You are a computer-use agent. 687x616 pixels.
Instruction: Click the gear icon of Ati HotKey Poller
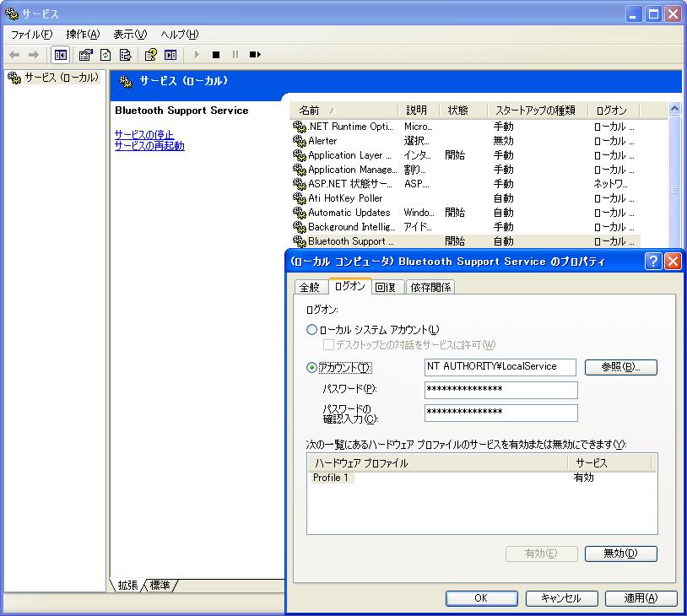pyautogui.click(x=300, y=198)
